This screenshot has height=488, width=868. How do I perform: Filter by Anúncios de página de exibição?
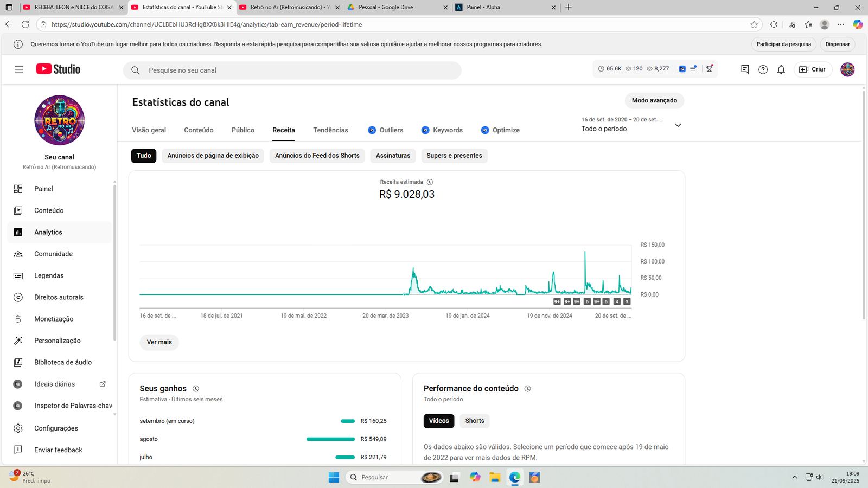[x=213, y=156]
